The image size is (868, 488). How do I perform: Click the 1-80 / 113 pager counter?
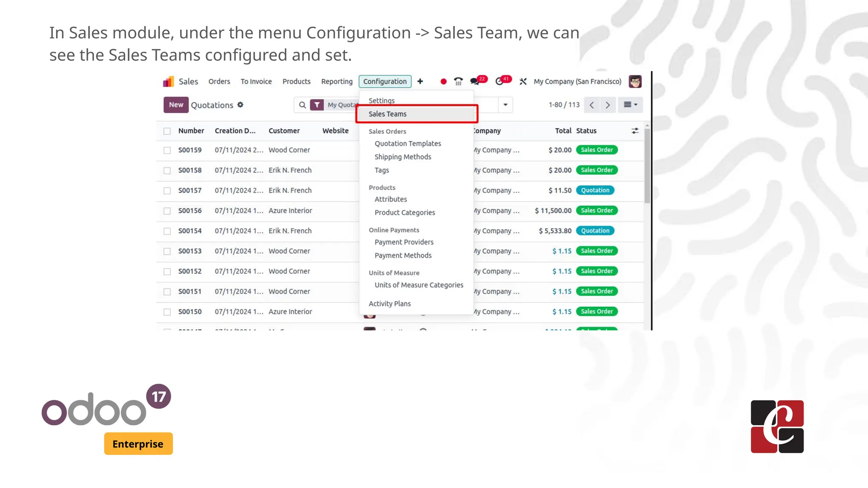tap(564, 105)
